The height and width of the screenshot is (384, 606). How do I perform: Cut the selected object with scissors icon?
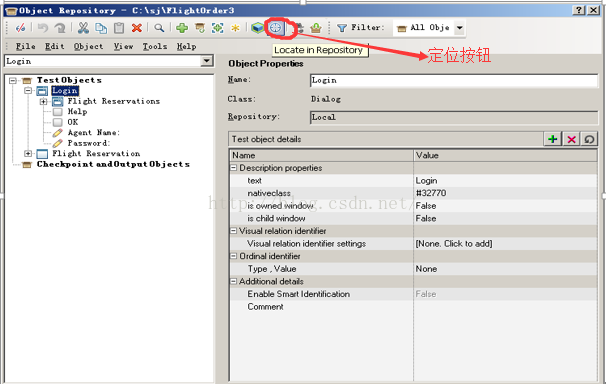coord(83,28)
